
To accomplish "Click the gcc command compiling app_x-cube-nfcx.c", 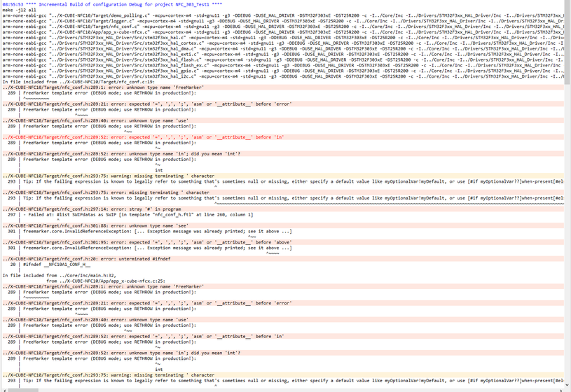I will pyautogui.click(x=283, y=32).
